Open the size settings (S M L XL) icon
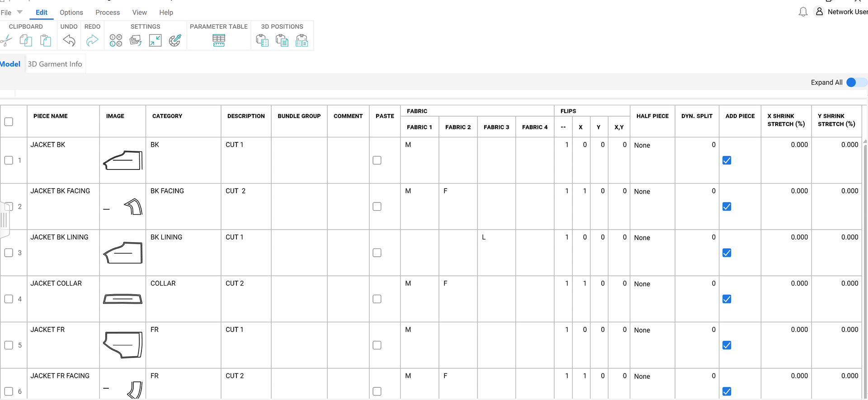The image size is (868, 400). pos(116,41)
